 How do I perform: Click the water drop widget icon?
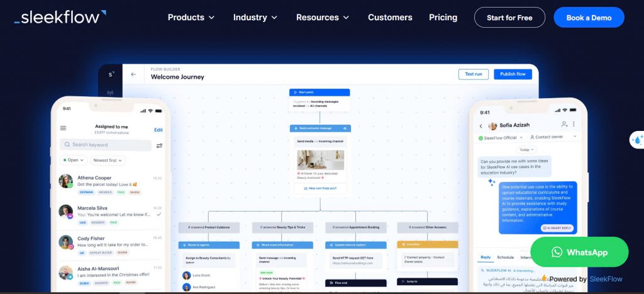[x=638, y=140]
